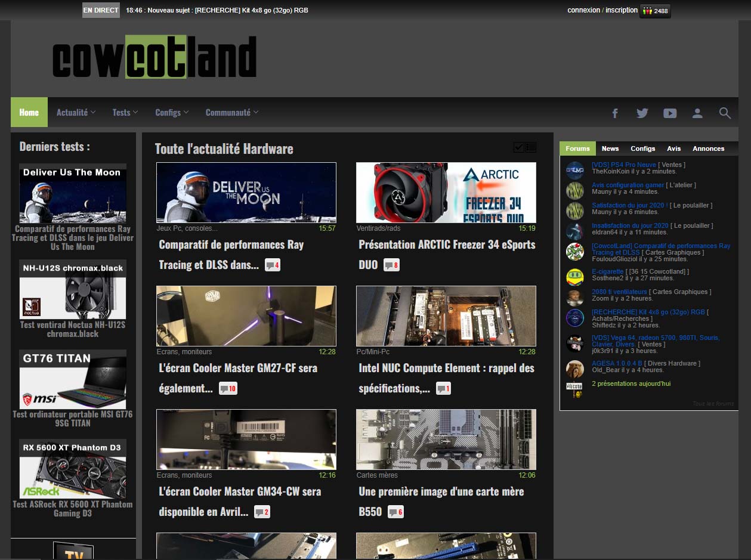
Task: Expand the Configs dropdown menu
Action: [x=172, y=112]
